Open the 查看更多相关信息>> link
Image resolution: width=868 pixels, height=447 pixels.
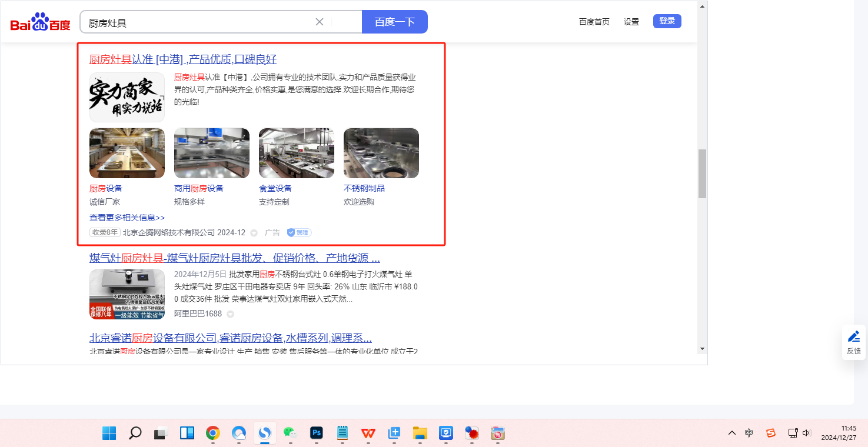[127, 218]
